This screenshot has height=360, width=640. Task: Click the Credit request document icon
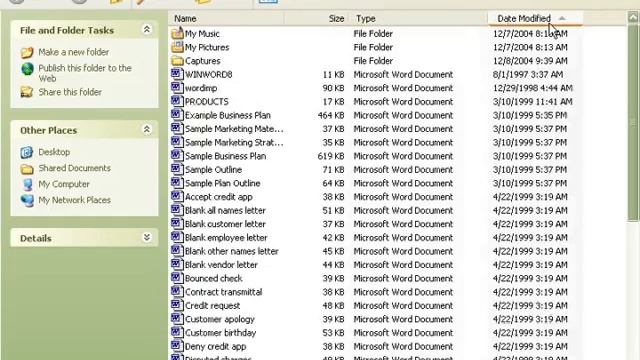tap(177, 305)
